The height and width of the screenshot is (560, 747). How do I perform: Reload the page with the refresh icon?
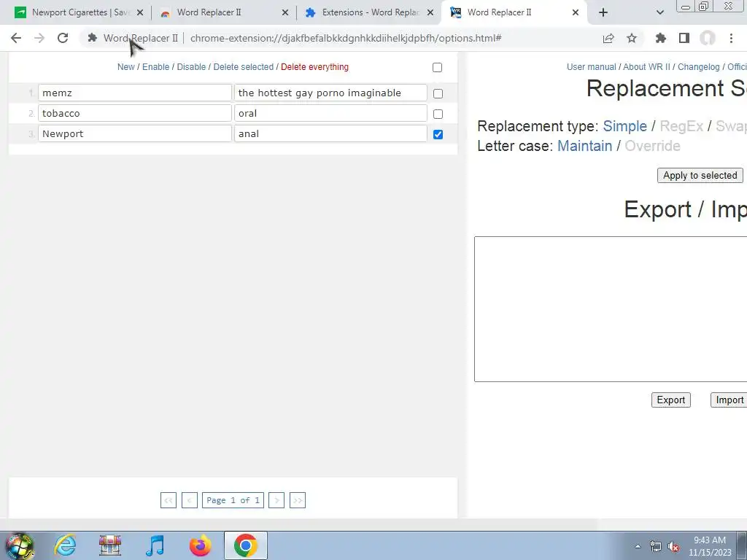click(x=63, y=38)
